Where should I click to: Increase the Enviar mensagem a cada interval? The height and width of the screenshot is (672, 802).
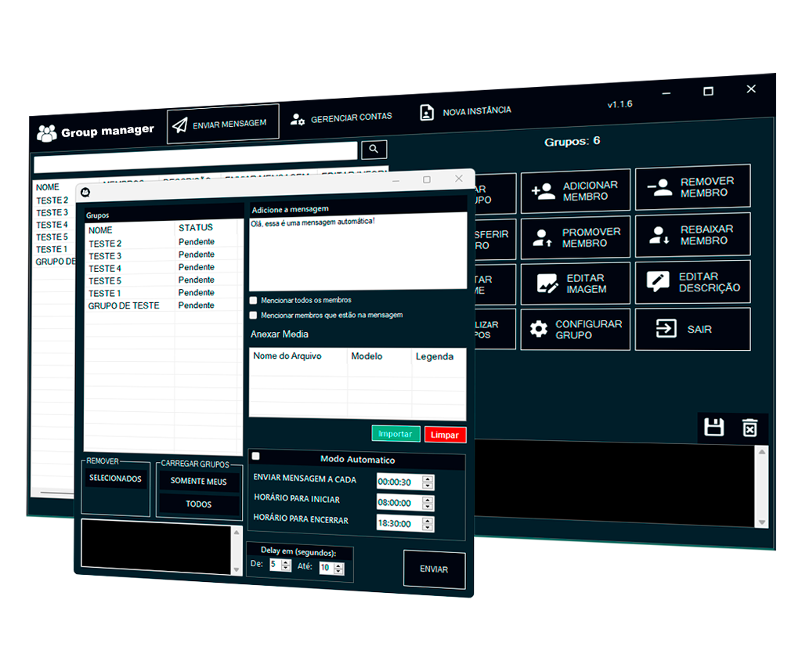(x=428, y=479)
